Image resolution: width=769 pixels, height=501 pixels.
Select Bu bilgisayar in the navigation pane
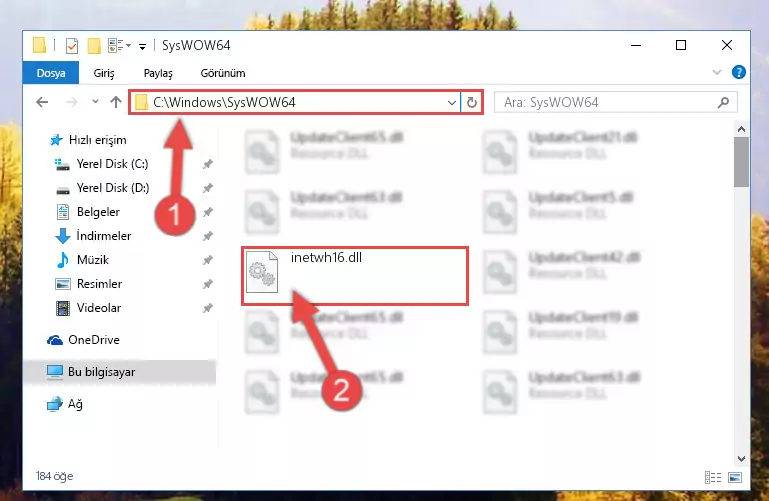coord(119,372)
